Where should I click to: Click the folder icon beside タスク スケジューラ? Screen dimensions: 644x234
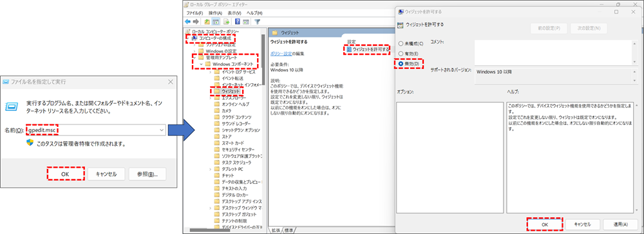point(217,162)
